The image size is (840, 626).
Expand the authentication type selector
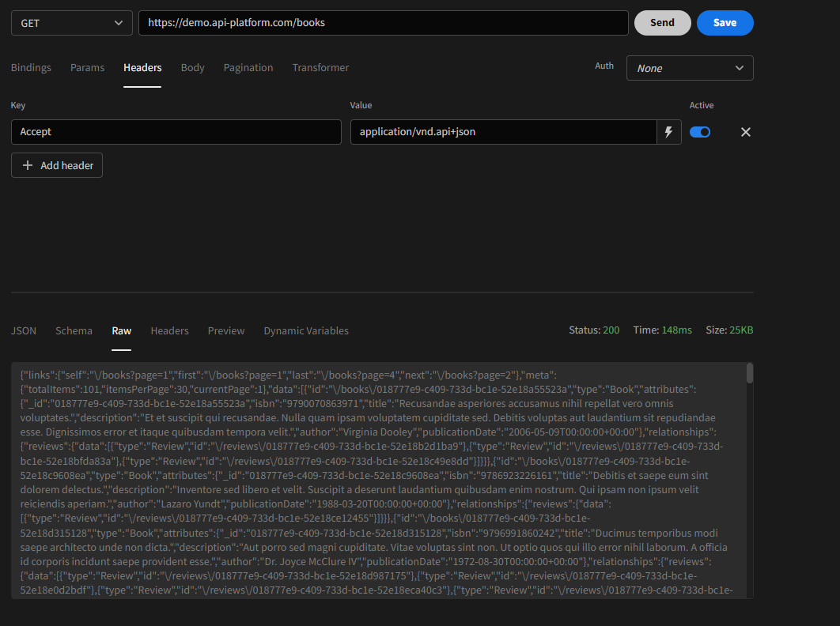coord(689,68)
